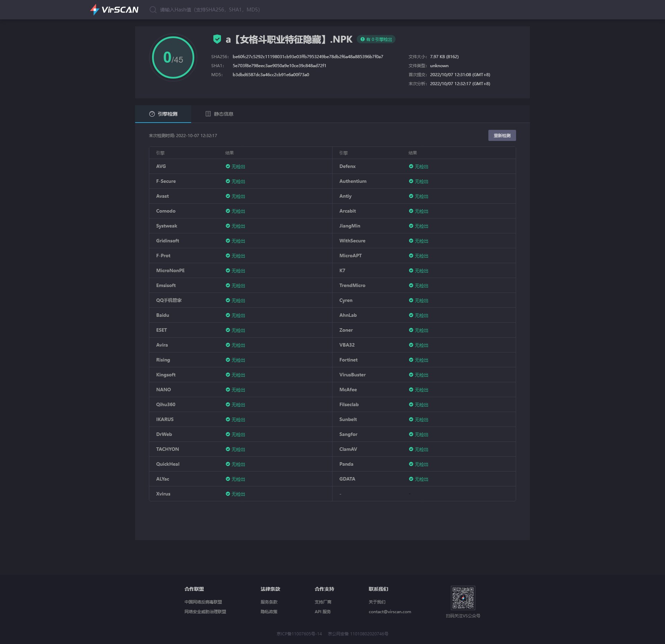The width and height of the screenshot is (665, 644).
Task: Click the green shield icon beside filename
Action: [217, 39]
